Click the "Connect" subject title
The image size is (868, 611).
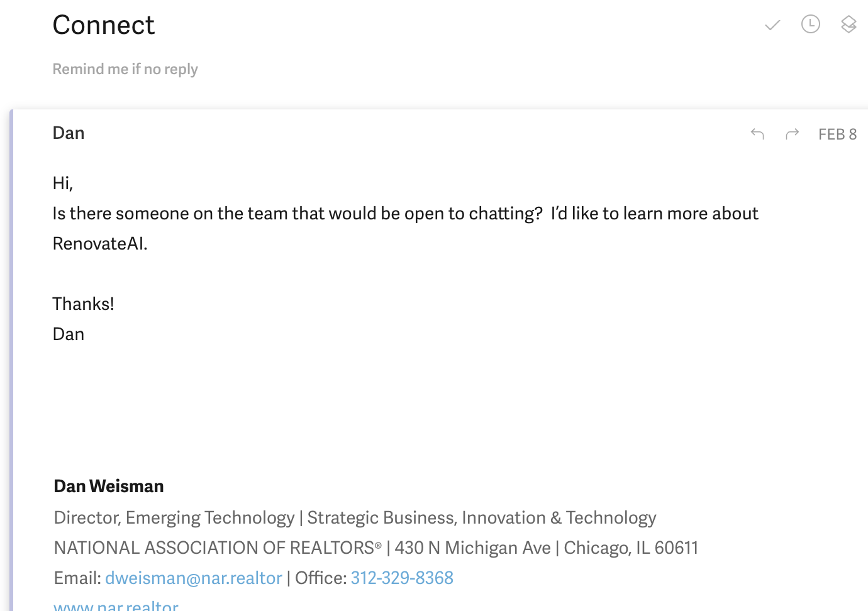pos(104,26)
